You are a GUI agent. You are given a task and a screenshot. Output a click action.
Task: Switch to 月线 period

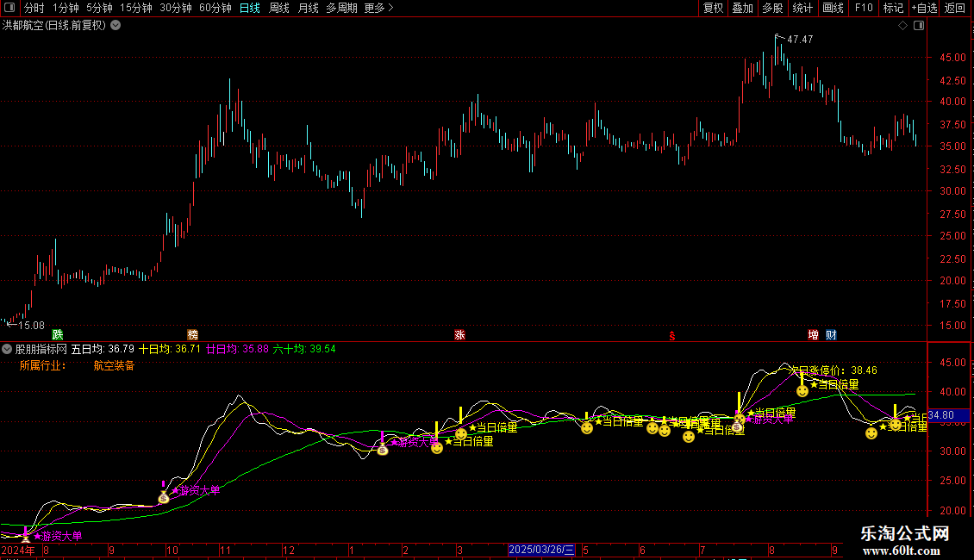308,8
